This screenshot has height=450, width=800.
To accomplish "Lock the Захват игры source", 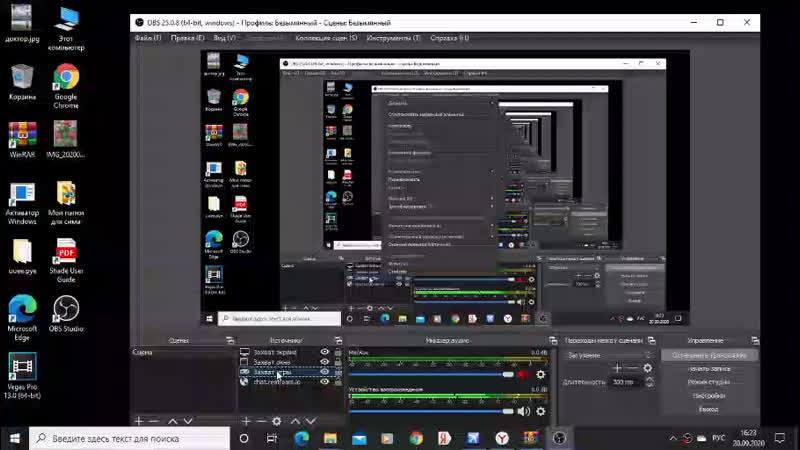I will (x=338, y=372).
